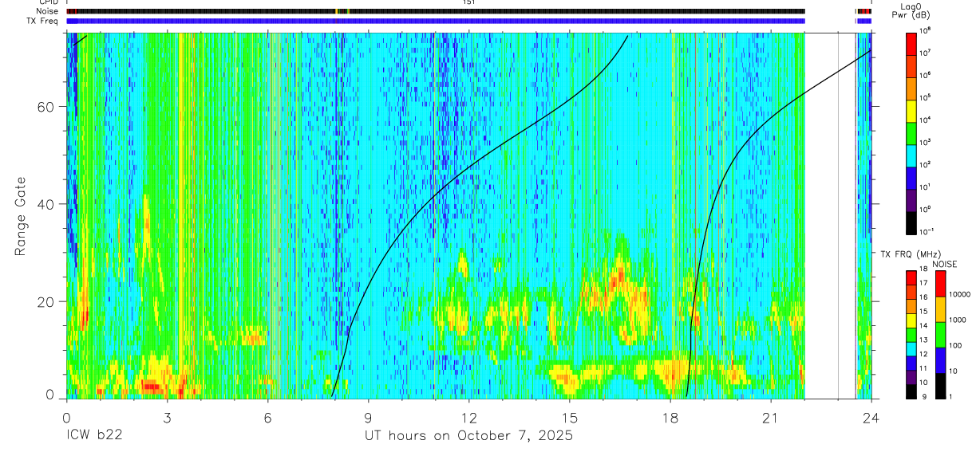Click the UT hours axis tick 15

pyautogui.click(x=569, y=419)
